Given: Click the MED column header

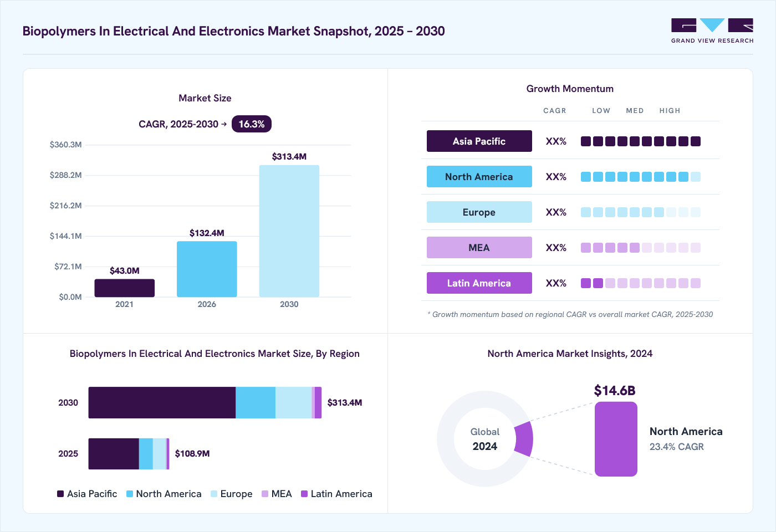Looking at the screenshot, I should 635,111.
